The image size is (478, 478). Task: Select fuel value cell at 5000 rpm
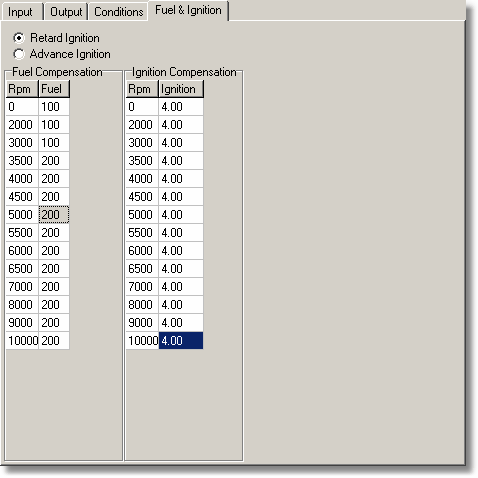[54, 214]
